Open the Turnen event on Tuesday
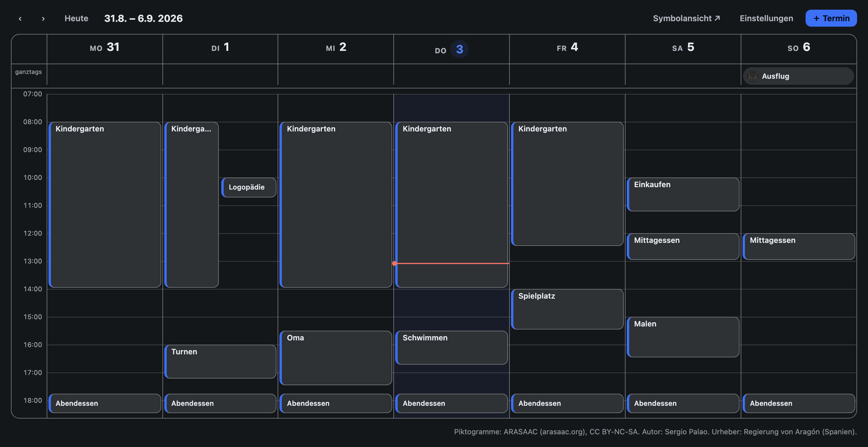868x447 pixels. click(220, 362)
